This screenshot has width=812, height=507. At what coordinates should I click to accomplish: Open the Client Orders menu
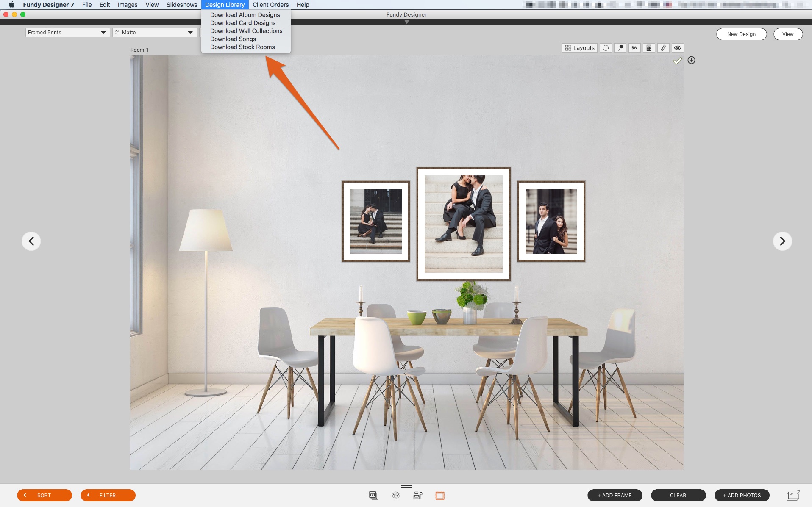coord(270,5)
